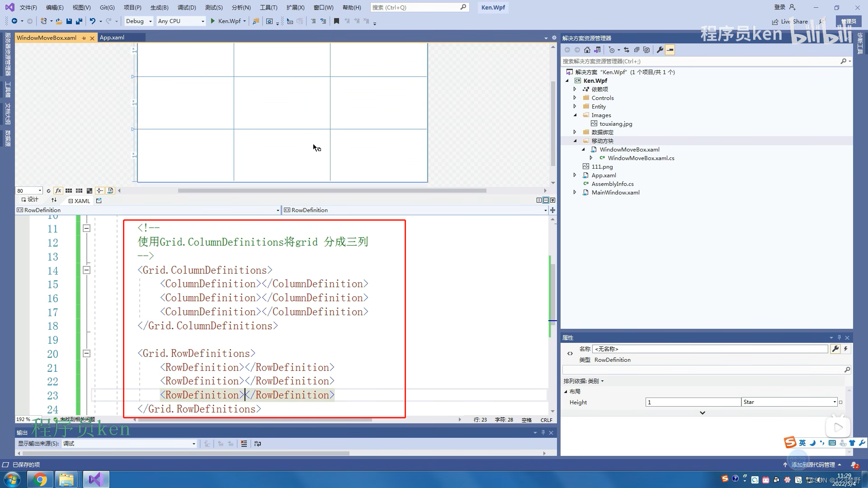Open the left RowDefinition navigation dropdown
Screen dimensions: 868x488
pyautogui.click(x=148, y=210)
